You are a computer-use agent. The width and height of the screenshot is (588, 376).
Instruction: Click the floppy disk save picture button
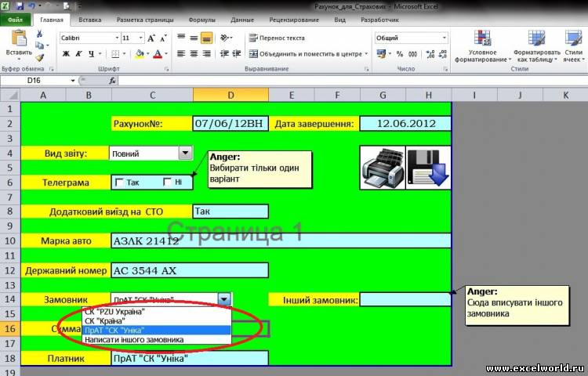pyautogui.click(x=428, y=168)
